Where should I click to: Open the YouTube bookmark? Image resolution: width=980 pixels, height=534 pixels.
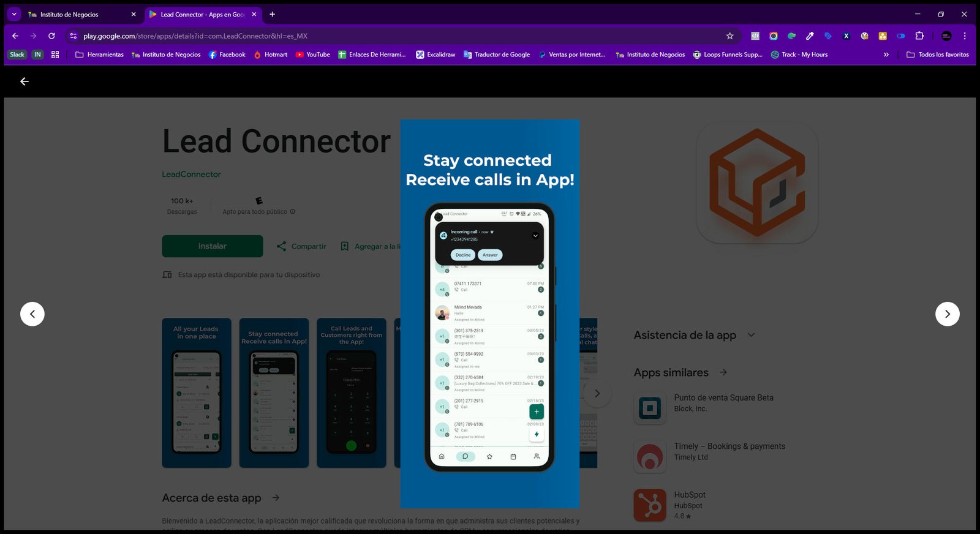(312, 55)
